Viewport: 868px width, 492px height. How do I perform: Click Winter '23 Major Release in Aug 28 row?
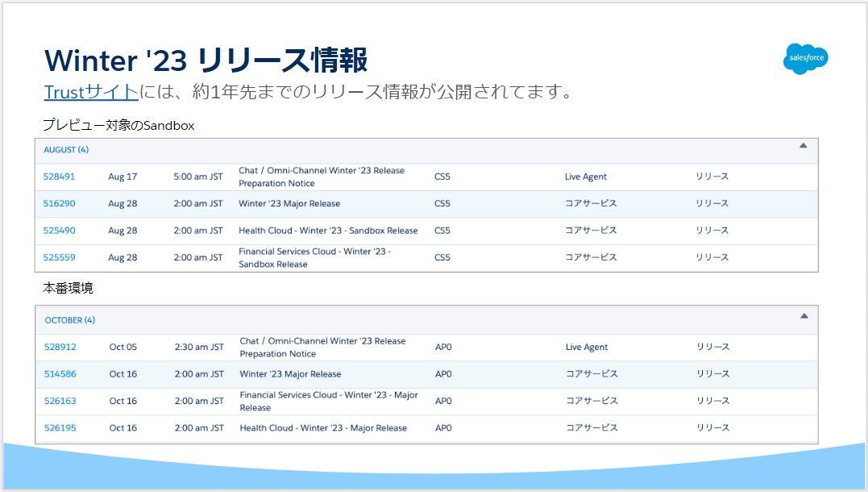point(289,203)
